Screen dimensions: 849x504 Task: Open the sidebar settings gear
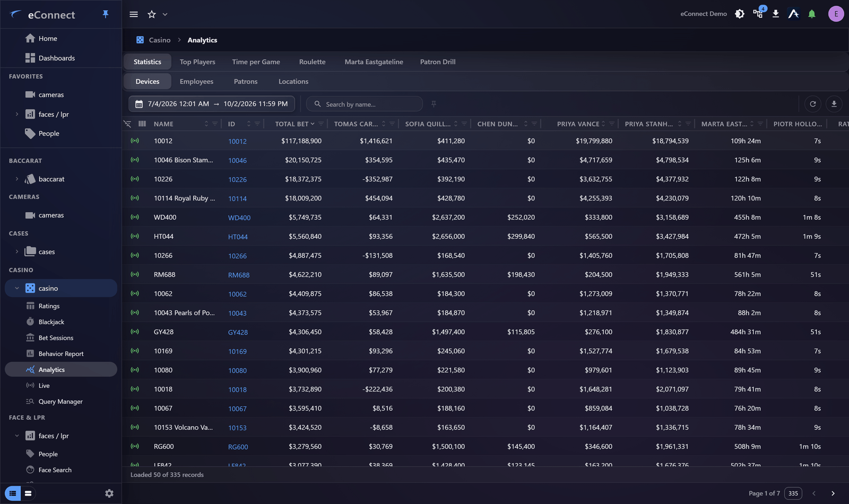click(109, 493)
